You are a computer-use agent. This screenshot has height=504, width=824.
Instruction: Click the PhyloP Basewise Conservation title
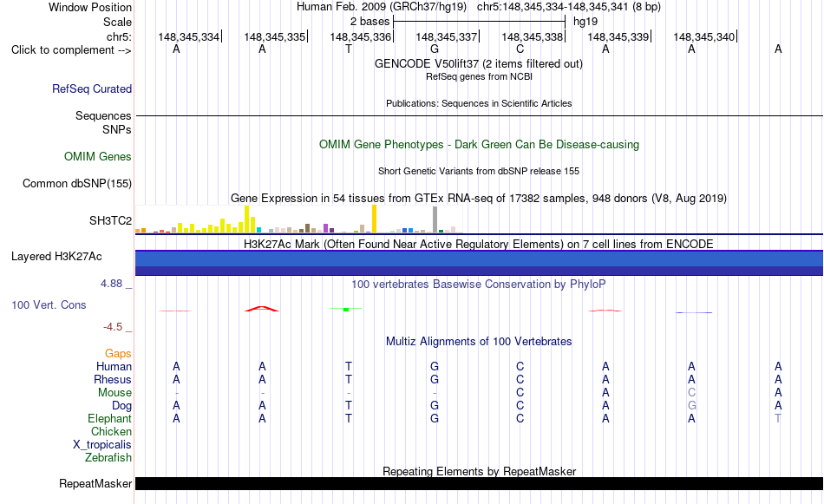[479, 285]
